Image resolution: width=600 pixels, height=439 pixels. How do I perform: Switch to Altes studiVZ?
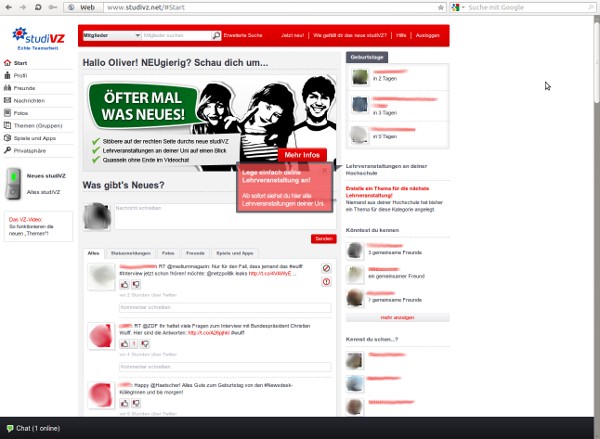tap(43, 192)
